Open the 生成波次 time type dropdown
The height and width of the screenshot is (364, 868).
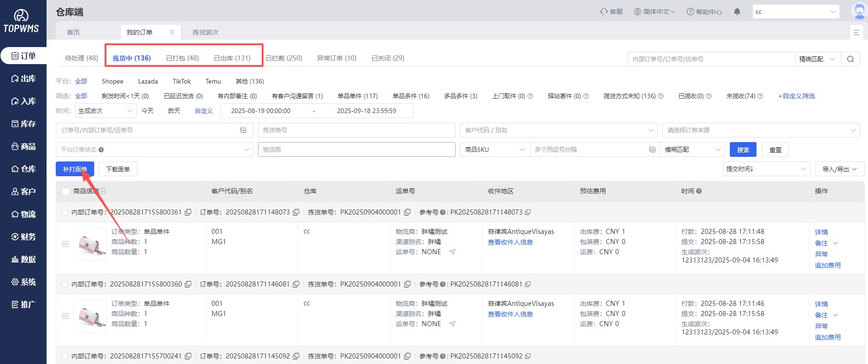pyautogui.click(x=106, y=111)
